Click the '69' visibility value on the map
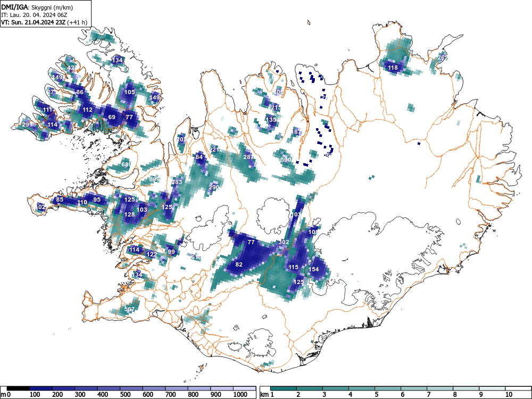 112,117
